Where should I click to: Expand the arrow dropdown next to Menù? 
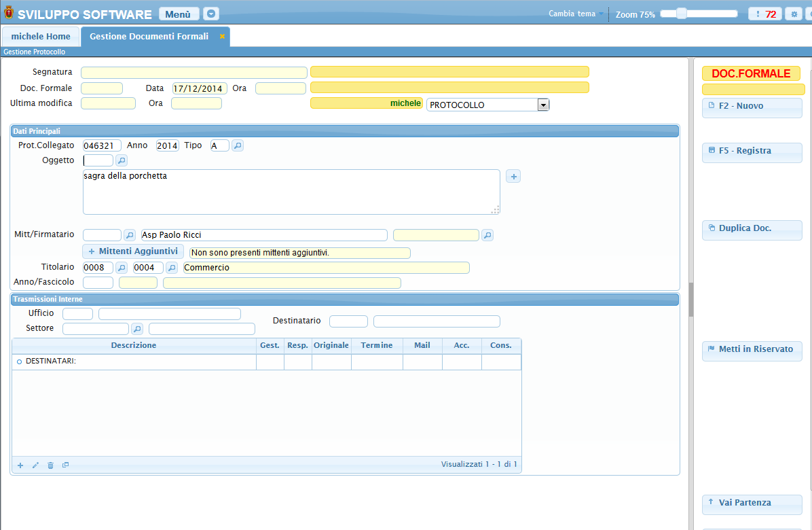tap(212, 14)
